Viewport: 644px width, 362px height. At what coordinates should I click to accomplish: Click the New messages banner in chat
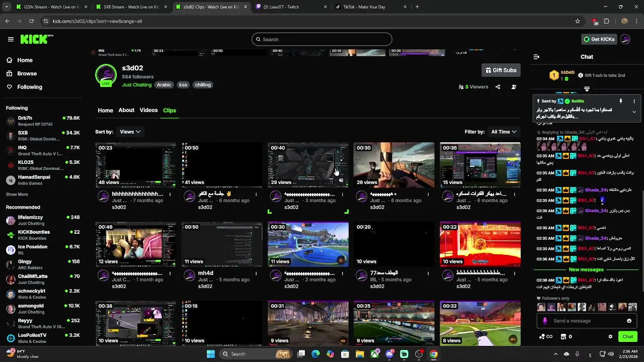coord(586,269)
